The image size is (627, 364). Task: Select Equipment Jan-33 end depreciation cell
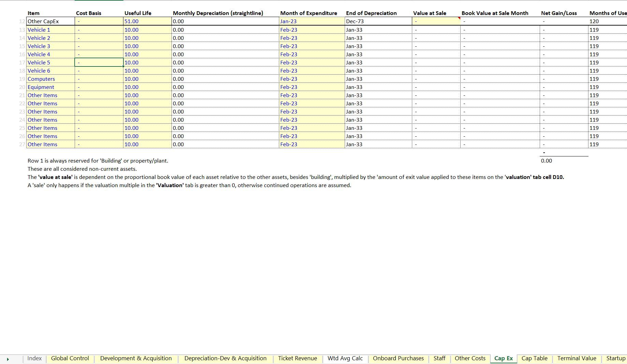pyautogui.click(x=378, y=87)
